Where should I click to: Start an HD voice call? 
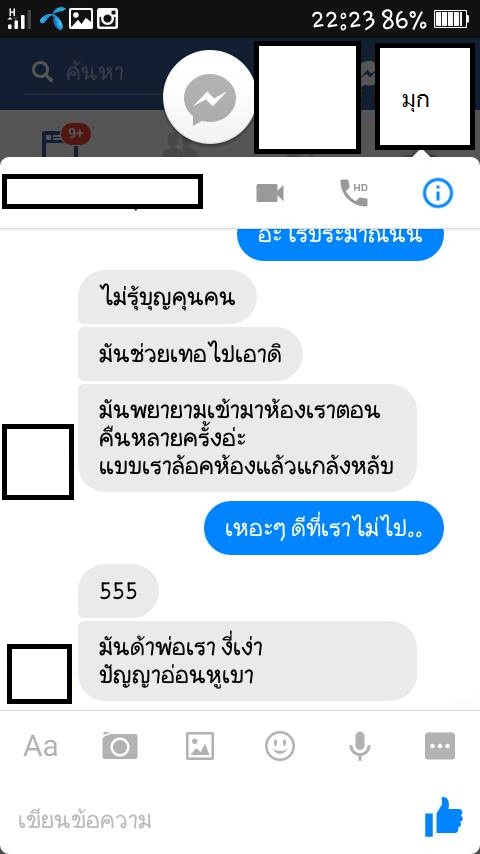tap(354, 192)
